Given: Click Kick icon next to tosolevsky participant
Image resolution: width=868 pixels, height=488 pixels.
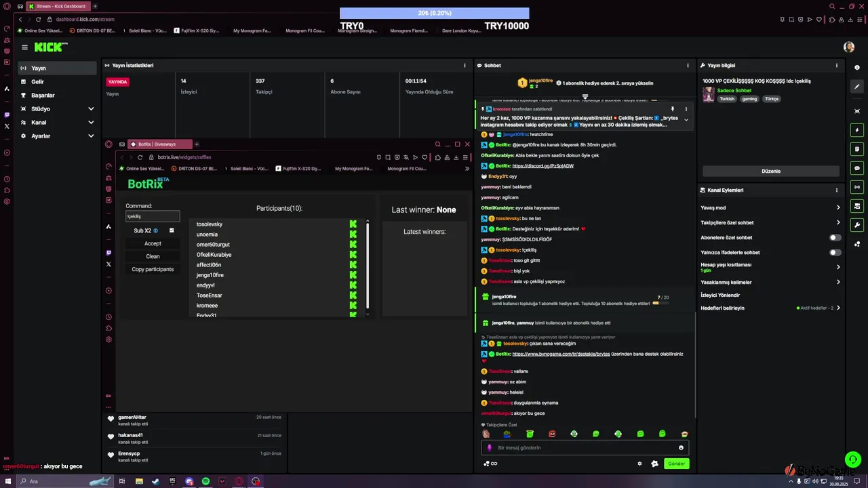Looking at the screenshot, I should [x=353, y=224].
